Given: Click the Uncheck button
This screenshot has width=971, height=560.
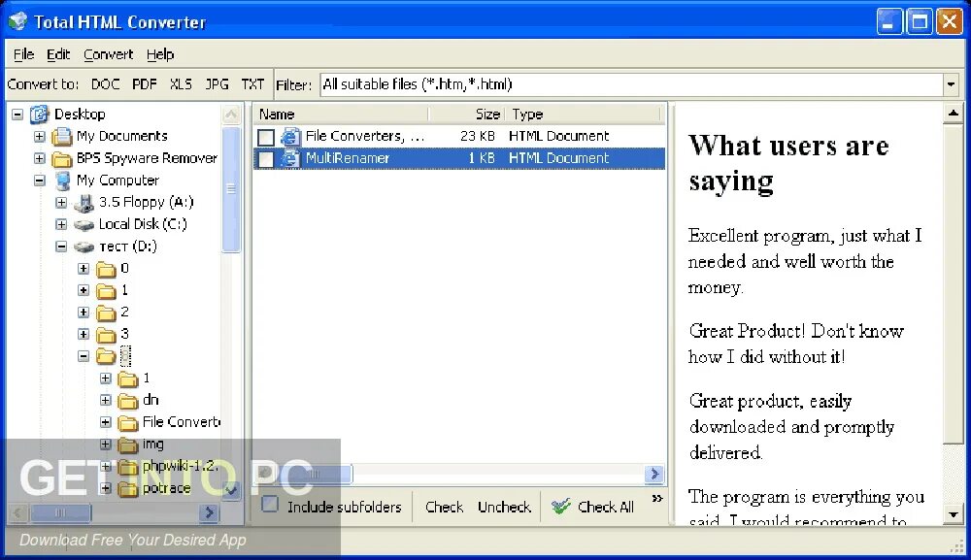Looking at the screenshot, I should coord(504,507).
